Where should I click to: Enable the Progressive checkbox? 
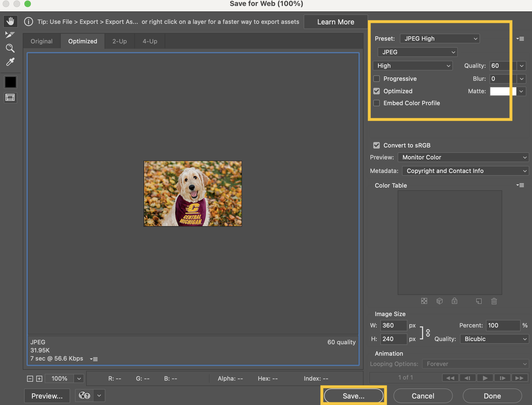coord(377,79)
